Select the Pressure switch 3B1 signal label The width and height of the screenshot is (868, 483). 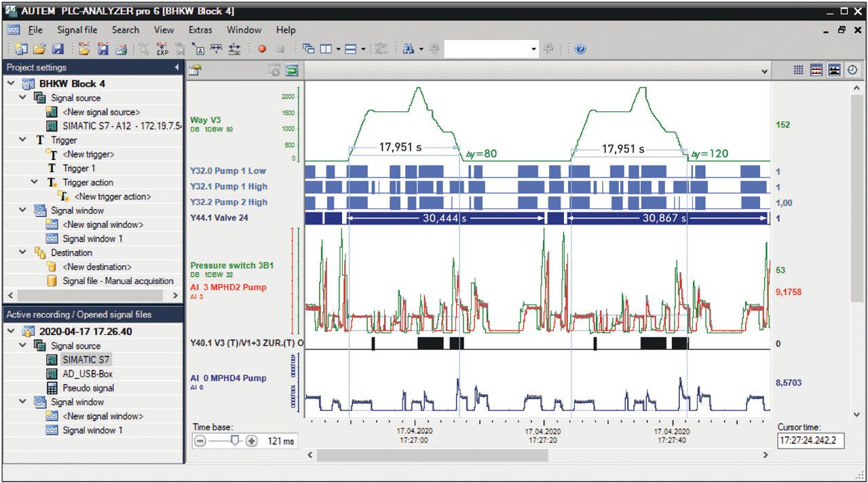click(x=232, y=265)
